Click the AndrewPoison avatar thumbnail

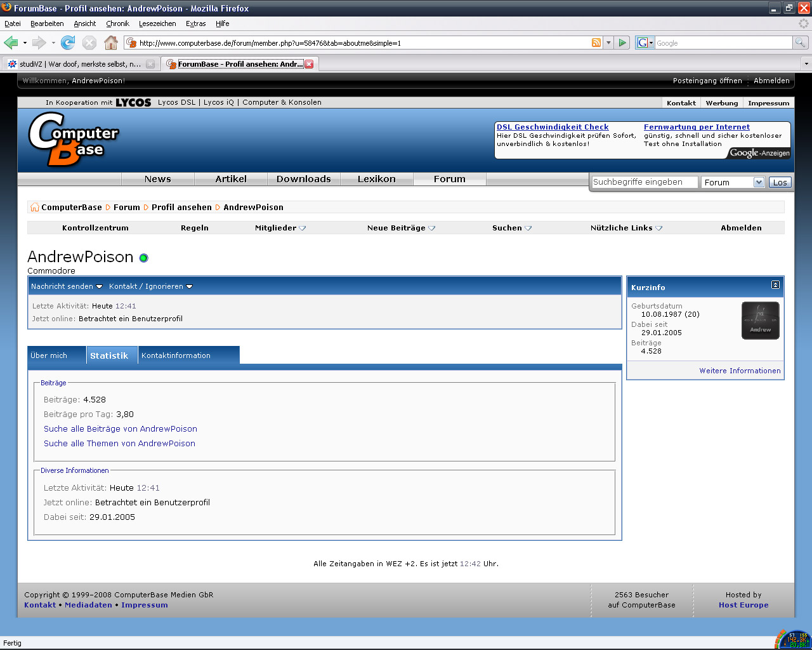761,321
